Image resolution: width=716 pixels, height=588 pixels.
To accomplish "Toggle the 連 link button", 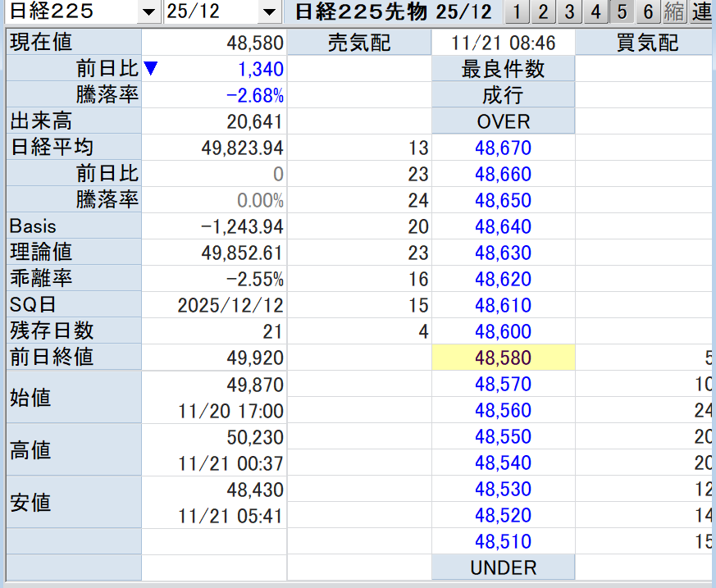I will tap(701, 12).
